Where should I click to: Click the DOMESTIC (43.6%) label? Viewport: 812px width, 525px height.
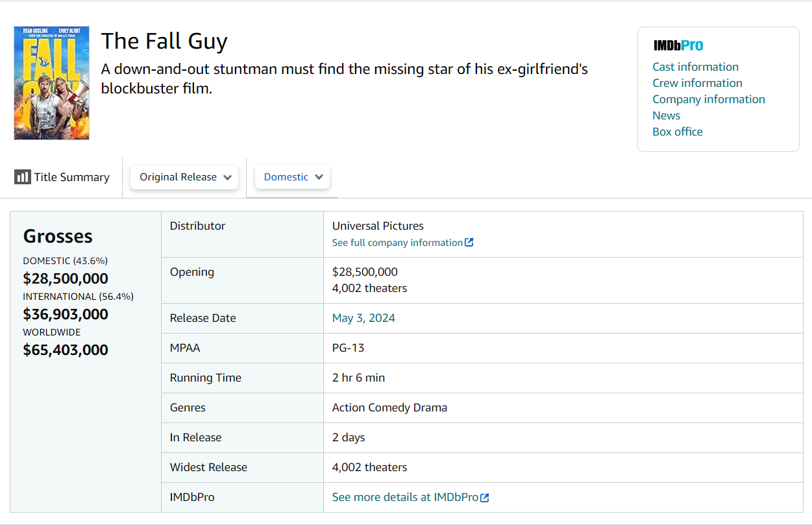(x=66, y=261)
